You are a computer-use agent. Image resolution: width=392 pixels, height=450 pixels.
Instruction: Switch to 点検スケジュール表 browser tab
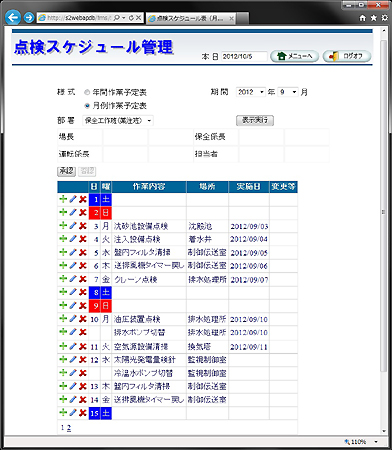pos(191,19)
